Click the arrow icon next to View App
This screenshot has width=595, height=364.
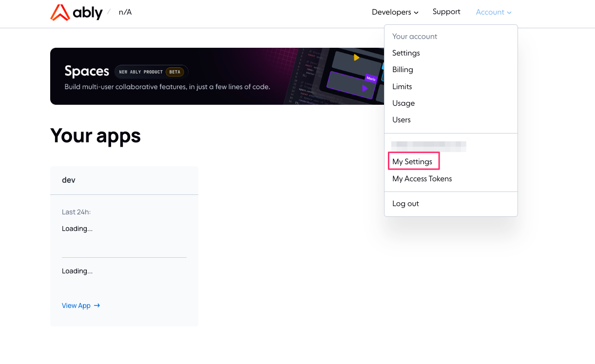pyautogui.click(x=97, y=306)
